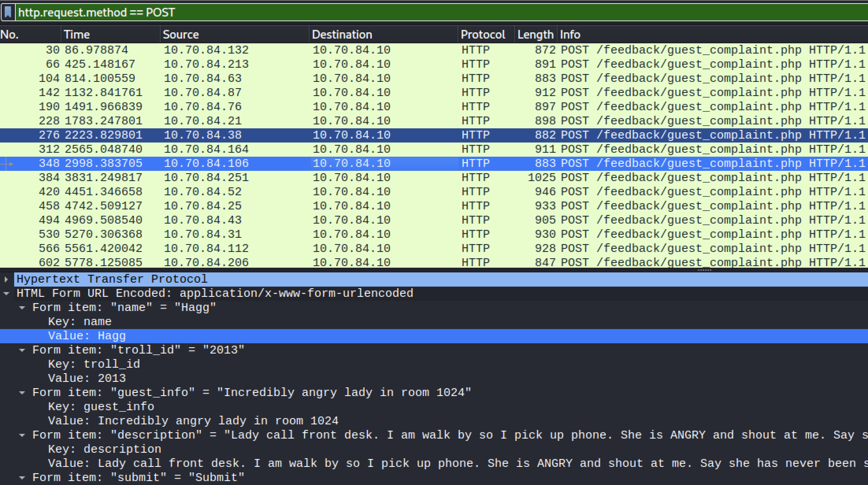
Task: Click the Info column header
Action: (x=570, y=35)
